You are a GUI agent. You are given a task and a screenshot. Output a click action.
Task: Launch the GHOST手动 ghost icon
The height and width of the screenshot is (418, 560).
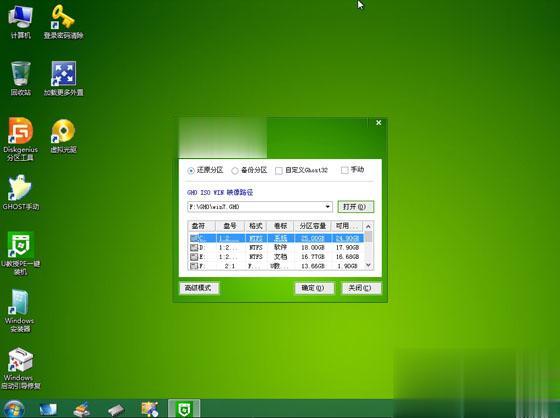pos(20,193)
